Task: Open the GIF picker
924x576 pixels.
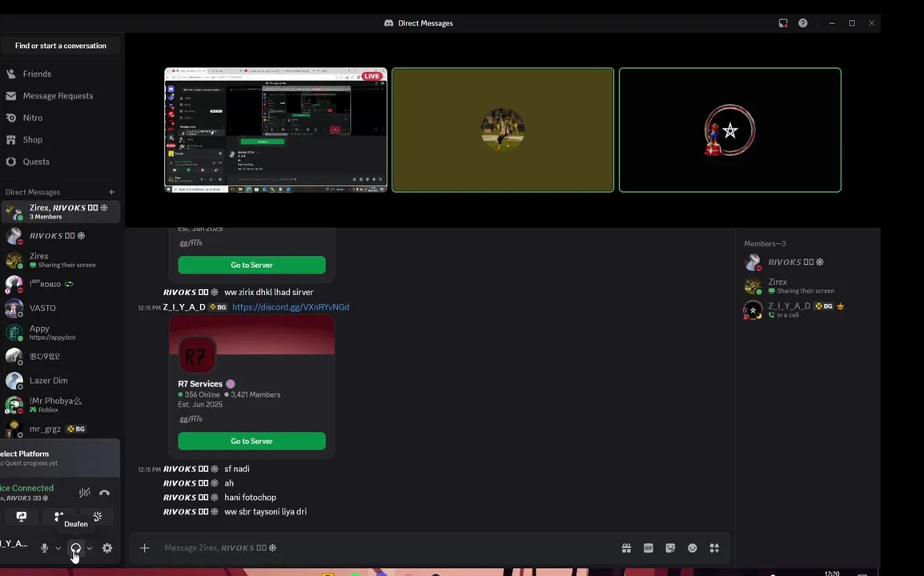Action: tap(649, 548)
